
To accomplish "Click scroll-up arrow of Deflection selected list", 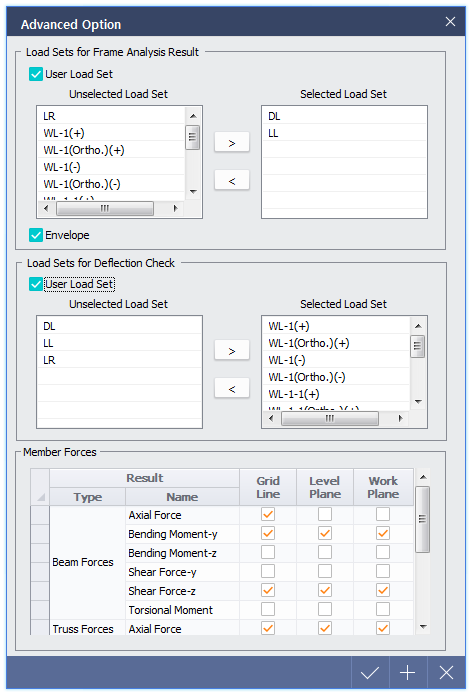I will tap(418, 326).
